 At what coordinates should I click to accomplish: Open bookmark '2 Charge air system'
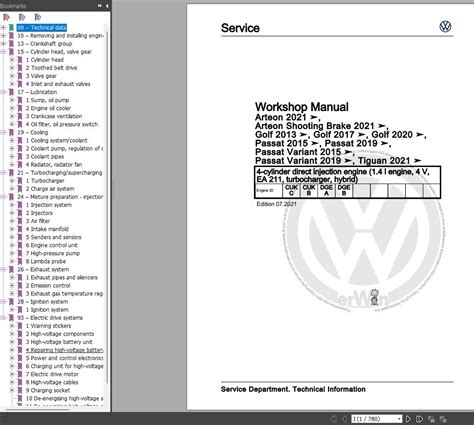[x=50, y=189]
